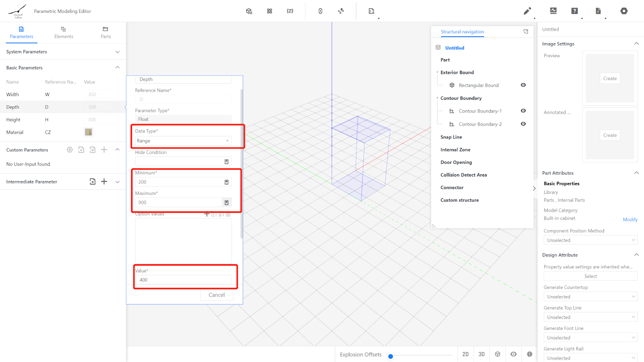Toggle visibility of Contour Boundary-1
This screenshot has height=362, width=644.
(x=523, y=111)
